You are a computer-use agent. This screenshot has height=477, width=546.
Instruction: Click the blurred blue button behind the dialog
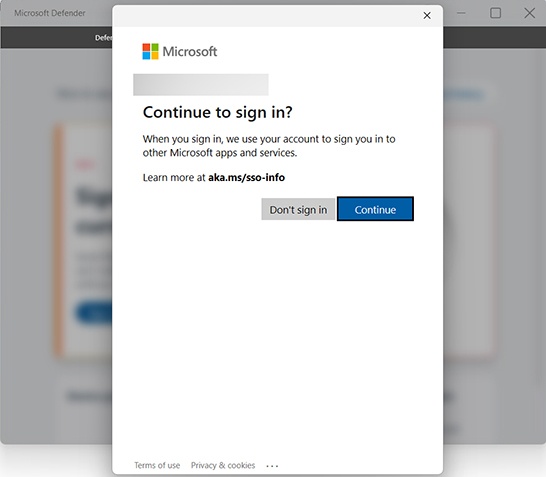pos(94,313)
